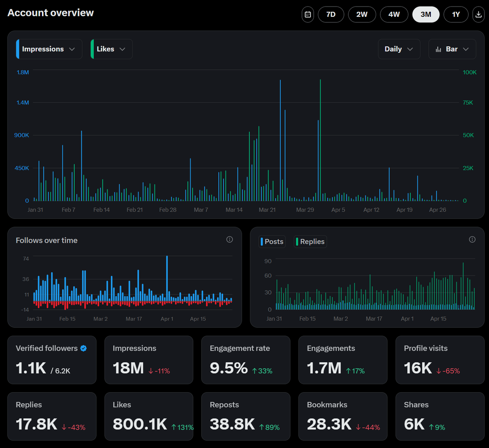Viewport: 489px width, 448px height.
Task: Open the Likes metric dropdown
Action: click(x=111, y=49)
